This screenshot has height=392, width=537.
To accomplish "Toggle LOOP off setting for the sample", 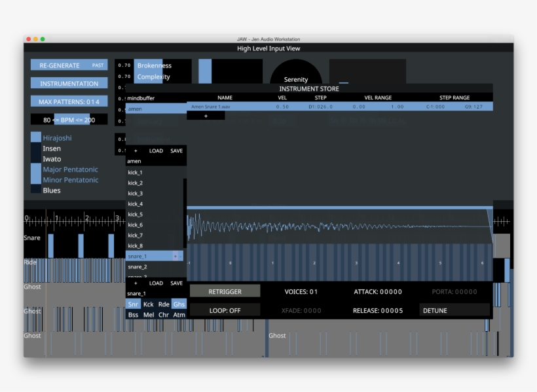I will click(226, 309).
